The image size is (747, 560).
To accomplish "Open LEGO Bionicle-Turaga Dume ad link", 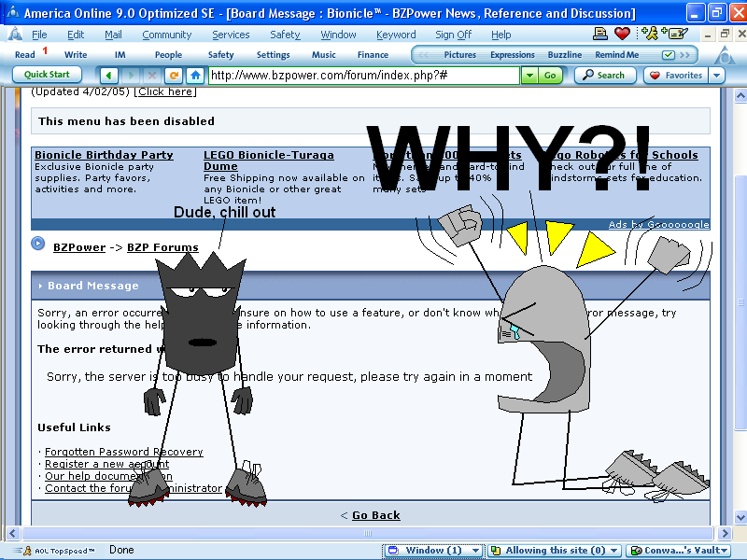I will click(269, 161).
